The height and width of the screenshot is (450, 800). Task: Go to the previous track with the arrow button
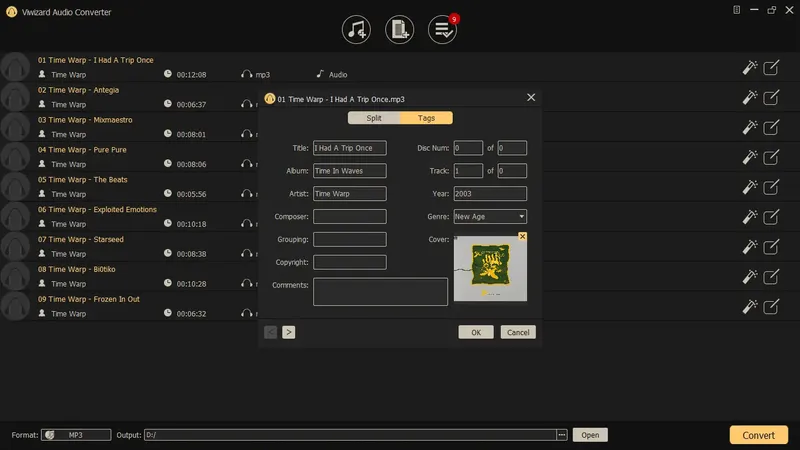click(x=271, y=332)
